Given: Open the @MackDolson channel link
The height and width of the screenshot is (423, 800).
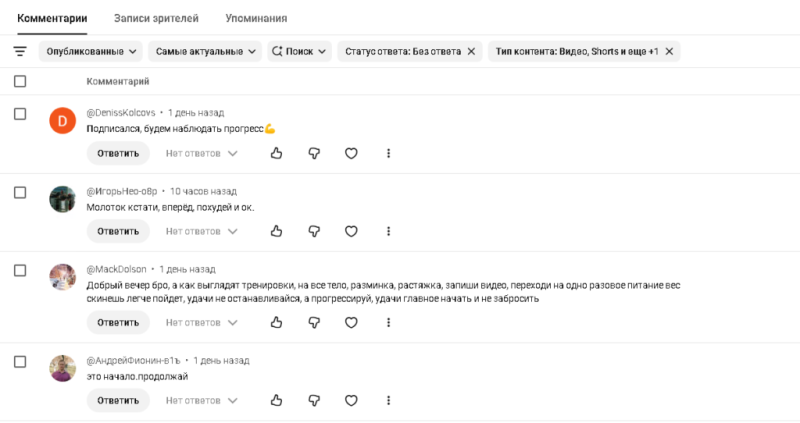Looking at the screenshot, I should click(x=116, y=269).
